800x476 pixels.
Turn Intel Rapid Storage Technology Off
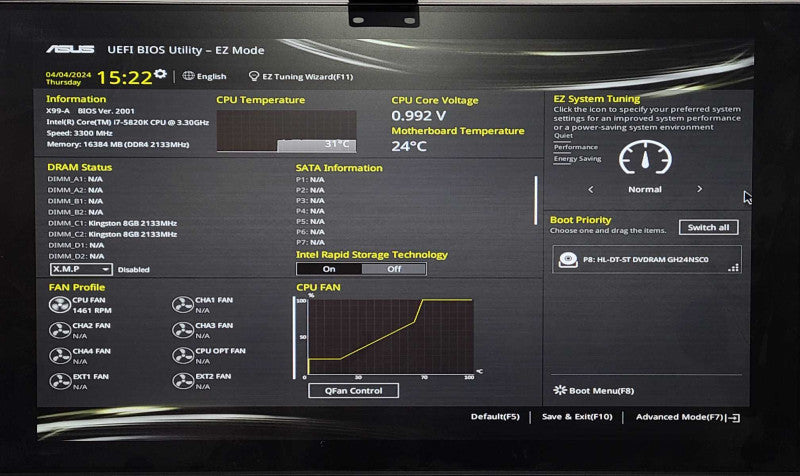point(394,269)
